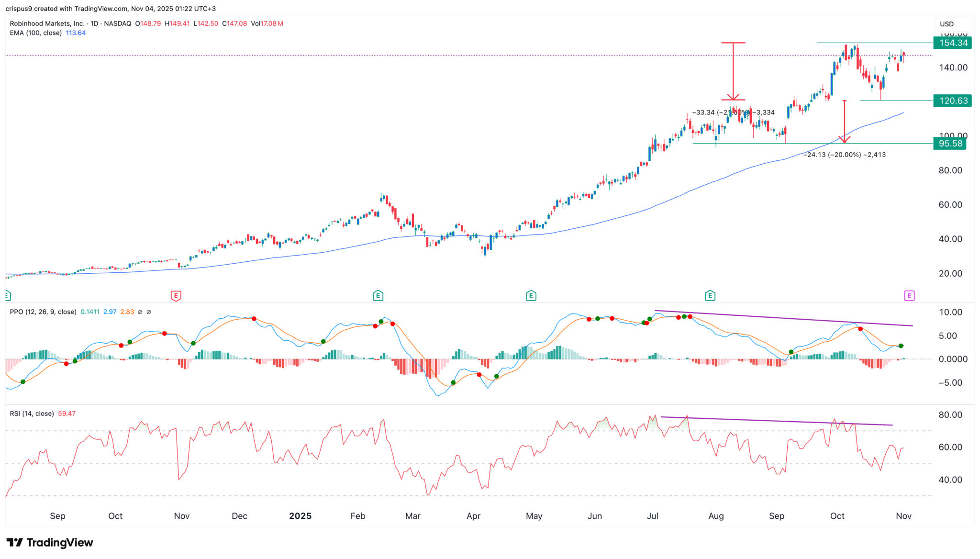980x559 pixels.
Task: Click the 95.58 price line label
Action: click(x=949, y=144)
